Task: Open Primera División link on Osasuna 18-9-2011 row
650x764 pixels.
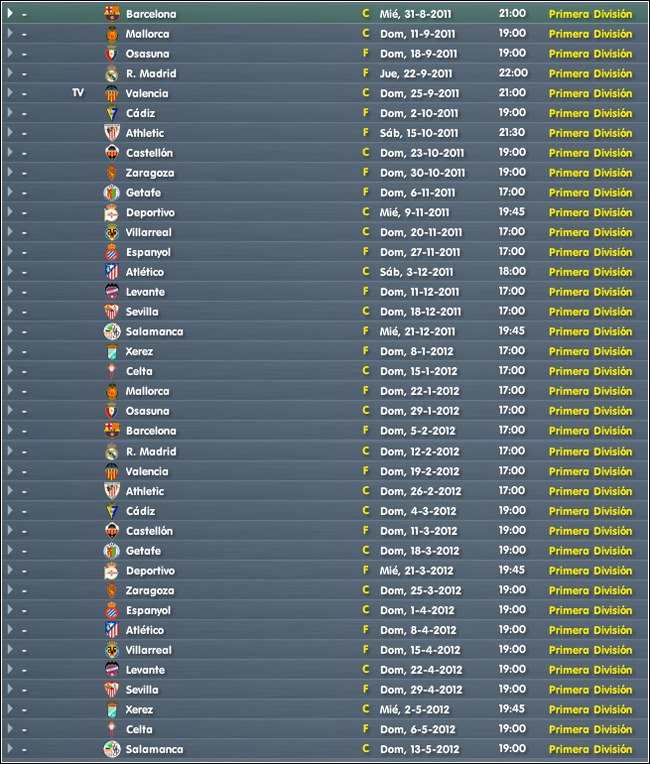Action: (590, 54)
